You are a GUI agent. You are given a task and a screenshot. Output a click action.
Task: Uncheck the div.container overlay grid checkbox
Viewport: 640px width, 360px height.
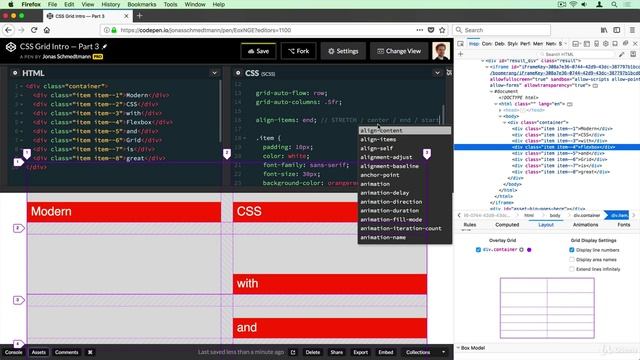point(478,250)
